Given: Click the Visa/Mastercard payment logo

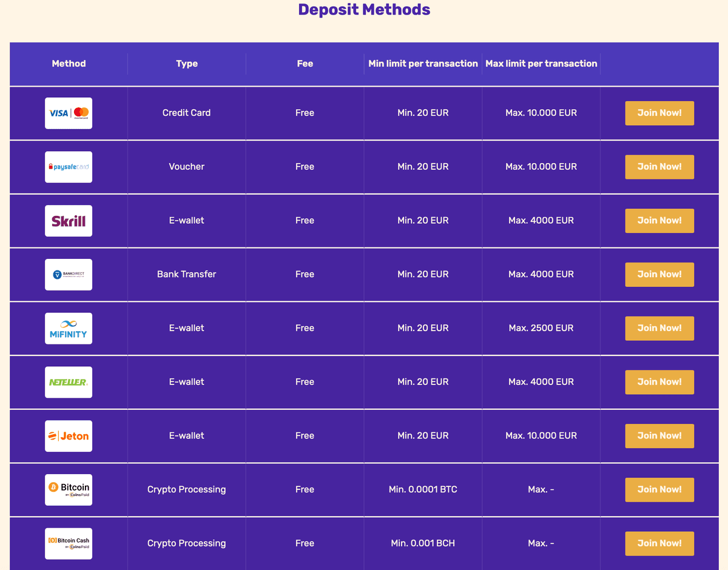Looking at the screenshot, I should 68,113.
